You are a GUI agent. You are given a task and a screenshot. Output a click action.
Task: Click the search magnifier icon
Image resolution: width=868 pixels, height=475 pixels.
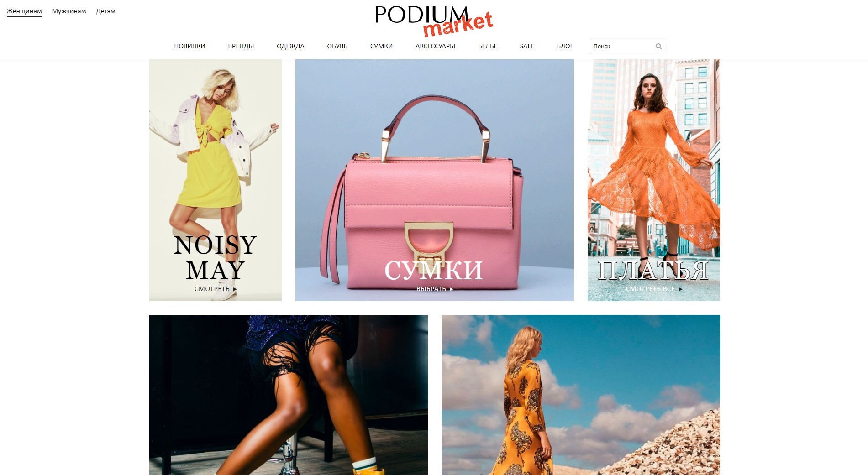tap(658, 46)
